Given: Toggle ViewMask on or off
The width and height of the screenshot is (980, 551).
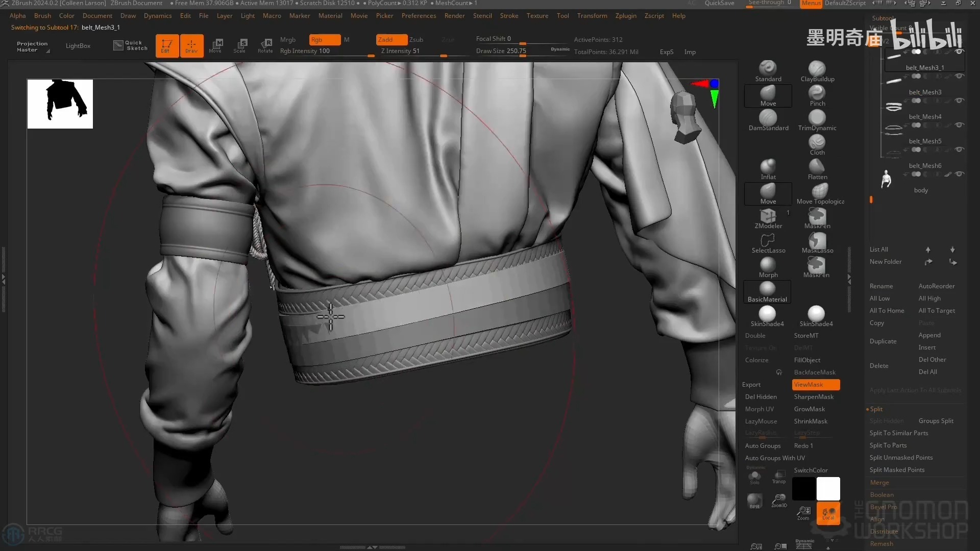Looking at the screenshot, I should [816, 384].
